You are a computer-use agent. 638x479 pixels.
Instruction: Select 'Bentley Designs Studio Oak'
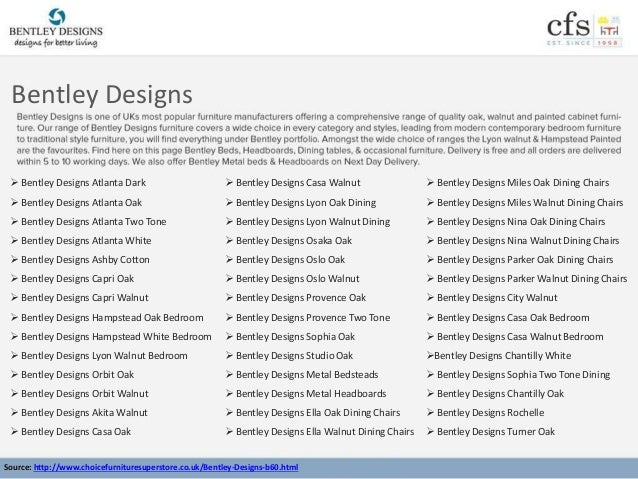click(x=294, y=356)
